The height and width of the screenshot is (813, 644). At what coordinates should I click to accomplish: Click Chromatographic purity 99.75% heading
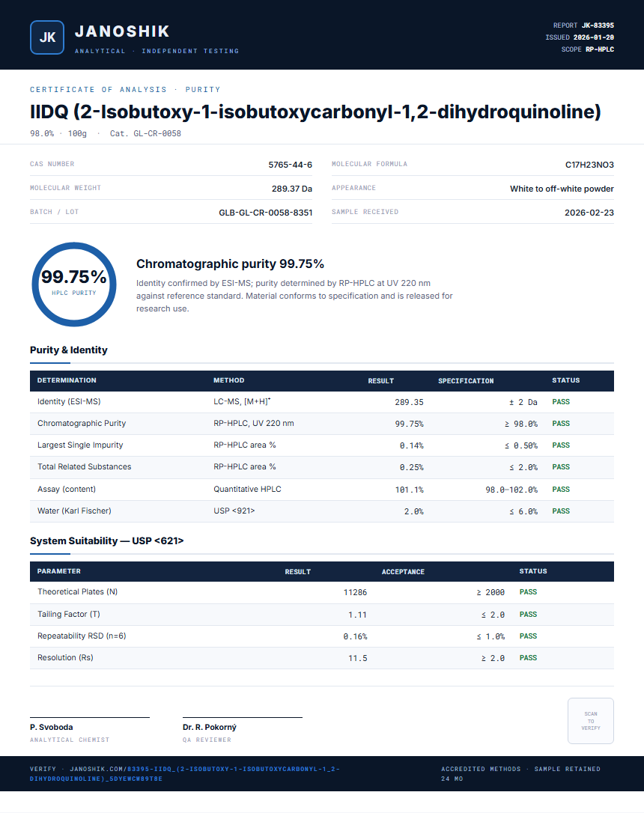[x=230, y=264]
